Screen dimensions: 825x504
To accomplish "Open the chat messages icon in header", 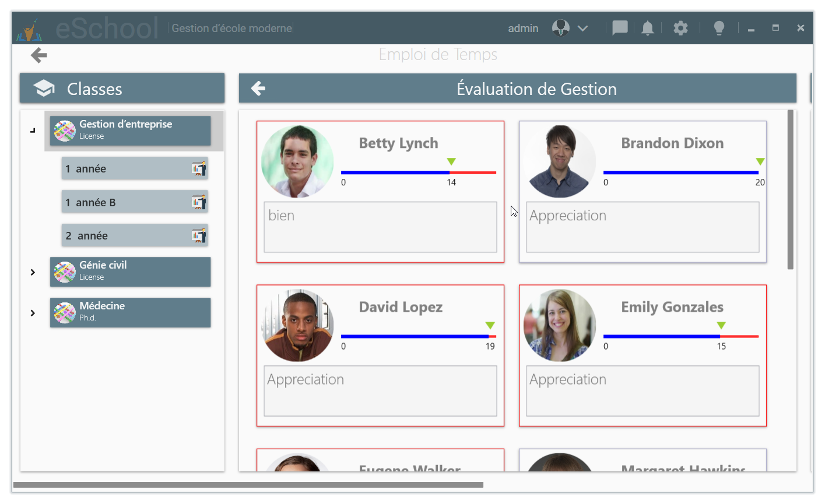I will tap(619, 27).
